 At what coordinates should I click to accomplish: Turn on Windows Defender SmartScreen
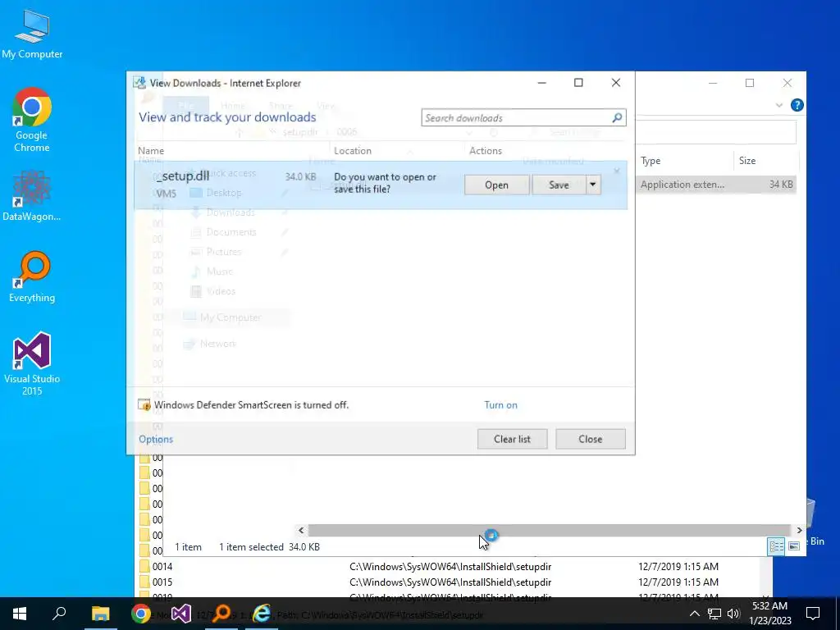point(501,405)
